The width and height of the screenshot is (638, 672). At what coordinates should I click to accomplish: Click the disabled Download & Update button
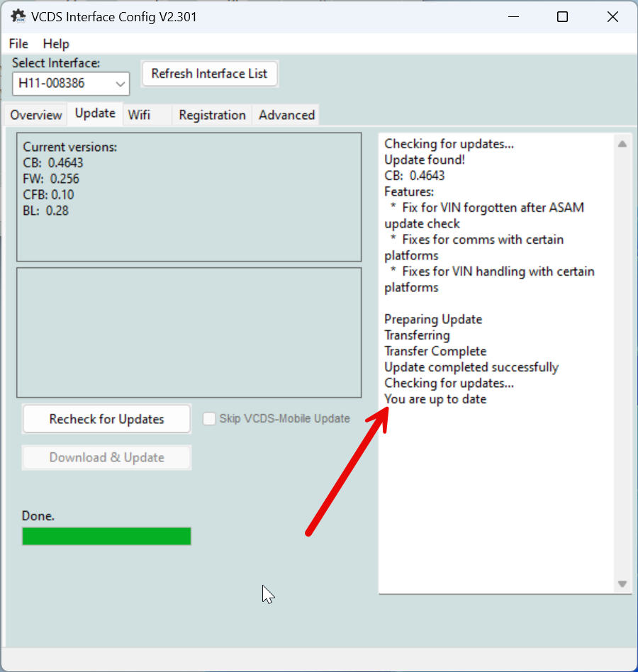[x=107, y=457]
